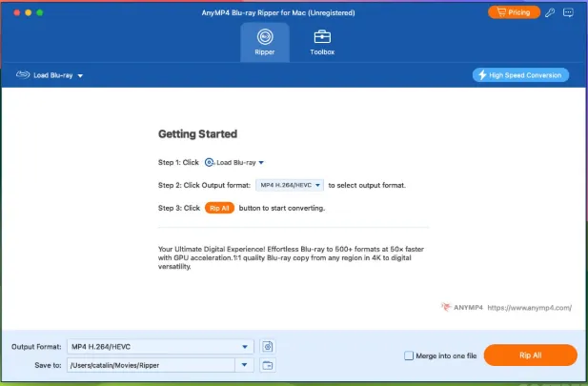
Task: Click the lightning bolt speed icon
Action: point(482,75)
